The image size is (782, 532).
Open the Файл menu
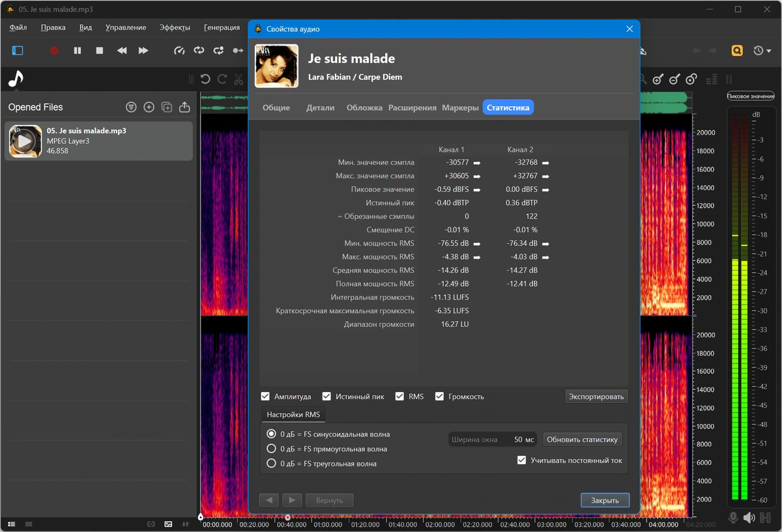[x=18, y=27]
